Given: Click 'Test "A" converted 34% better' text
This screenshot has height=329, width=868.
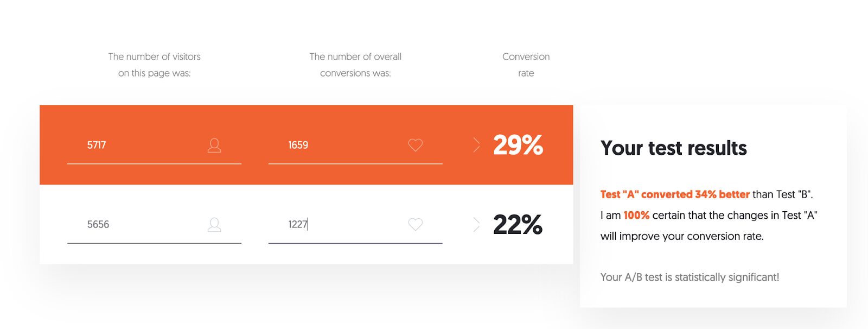Looking at the screenshot, I should pos(675,194).
